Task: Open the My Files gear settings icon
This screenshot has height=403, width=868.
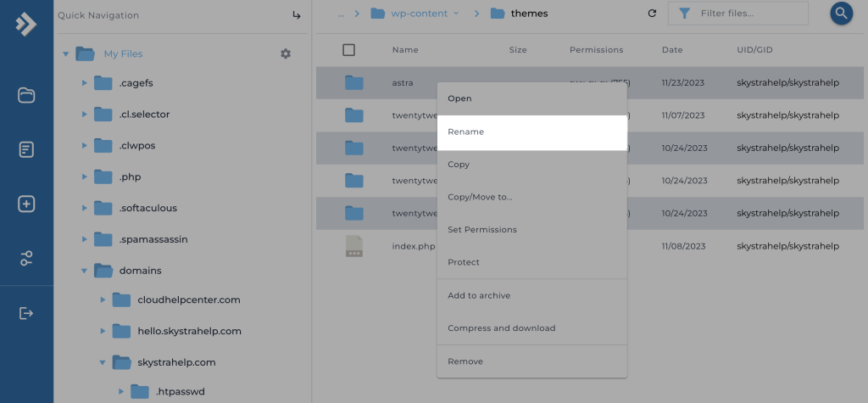Action: click(x=286, y=53)
